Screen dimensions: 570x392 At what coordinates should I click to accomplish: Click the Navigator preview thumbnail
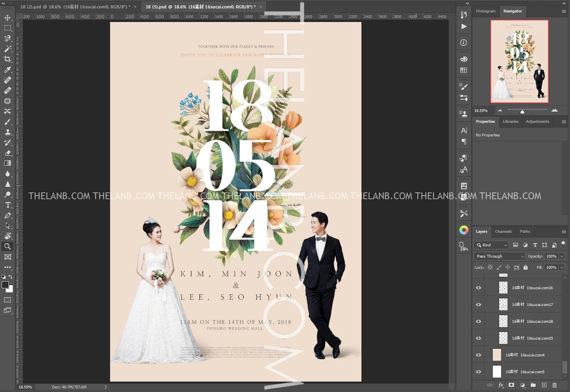click(519, 61)
